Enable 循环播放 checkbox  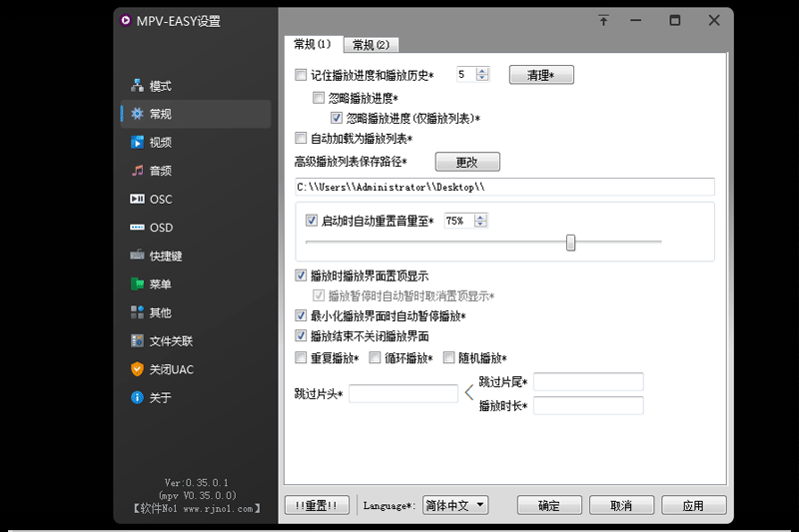[x=375, y=358]
